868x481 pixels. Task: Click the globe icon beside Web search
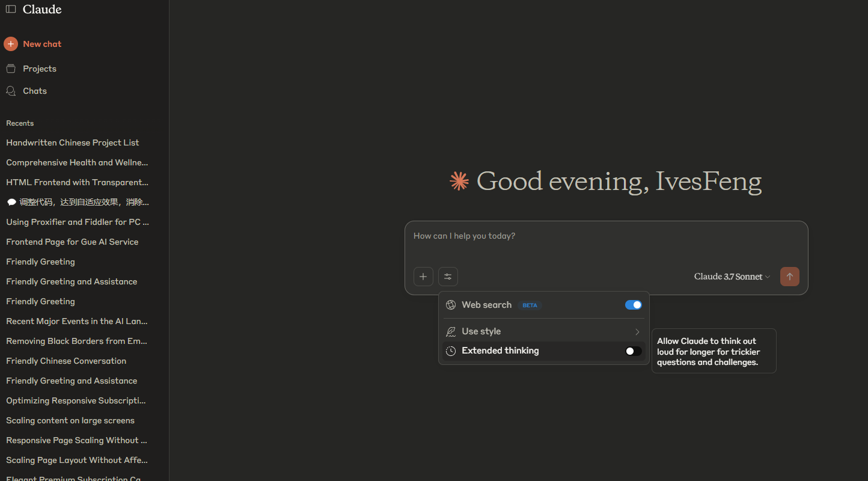click(451, 305)
